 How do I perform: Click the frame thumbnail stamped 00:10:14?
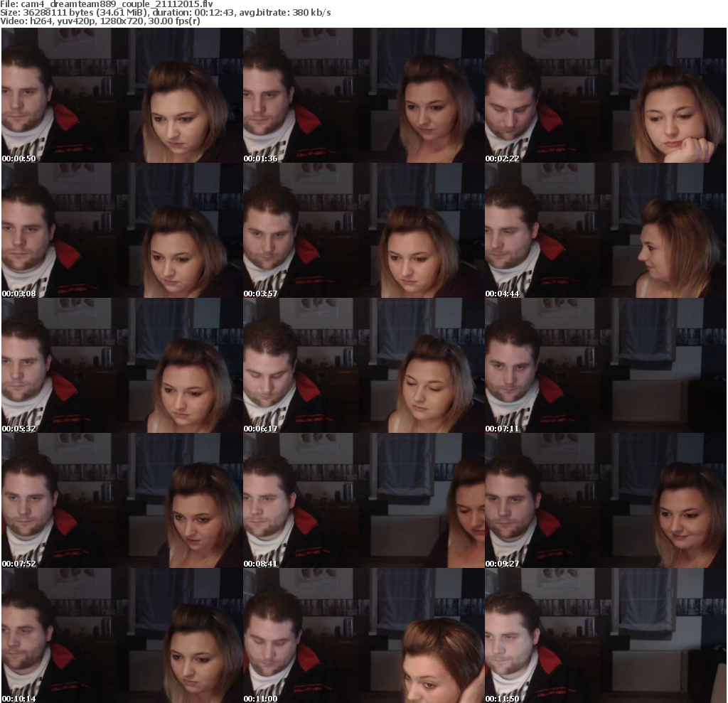tap(122, 635)
